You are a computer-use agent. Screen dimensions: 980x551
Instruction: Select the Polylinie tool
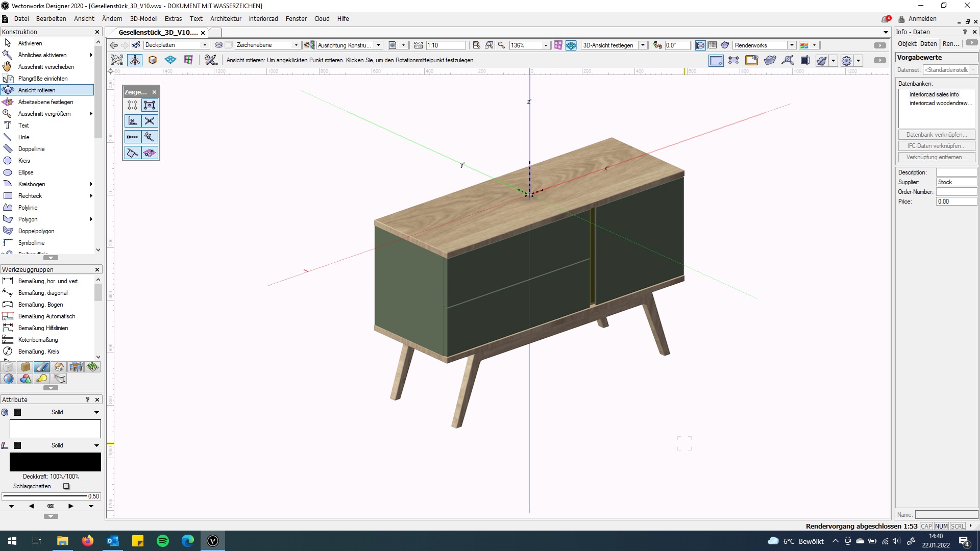(47, 208)
